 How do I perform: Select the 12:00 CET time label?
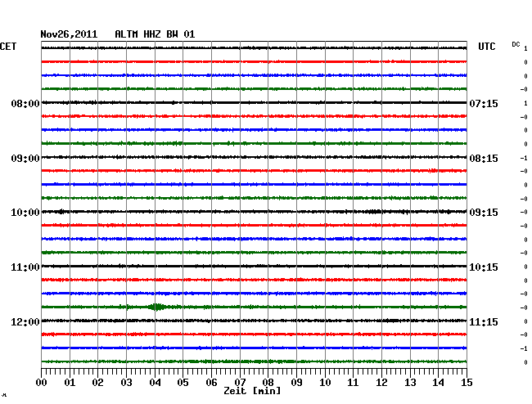25,322
